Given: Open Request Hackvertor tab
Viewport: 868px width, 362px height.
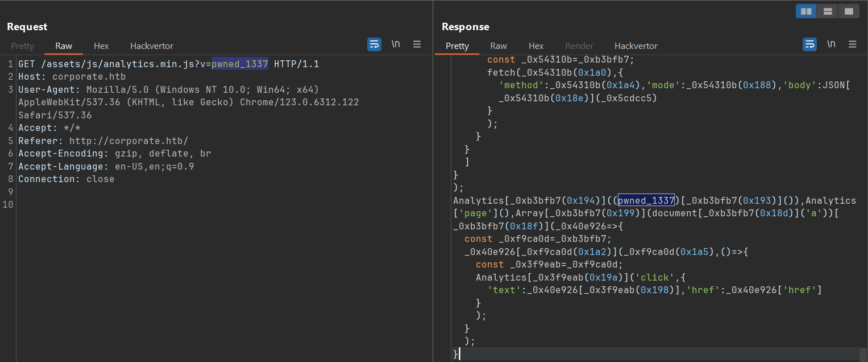Looking at the screenshot, I should tap(152, 46).
